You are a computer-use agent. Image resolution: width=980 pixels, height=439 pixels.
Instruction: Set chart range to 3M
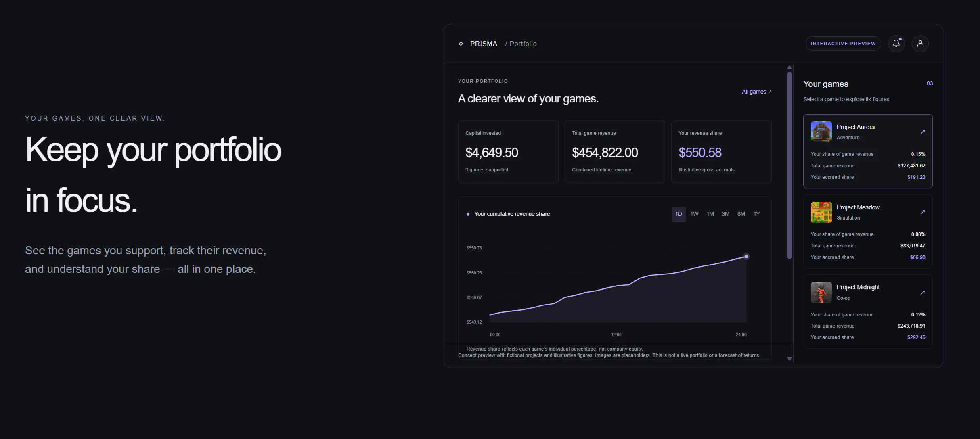click(726, 214)
